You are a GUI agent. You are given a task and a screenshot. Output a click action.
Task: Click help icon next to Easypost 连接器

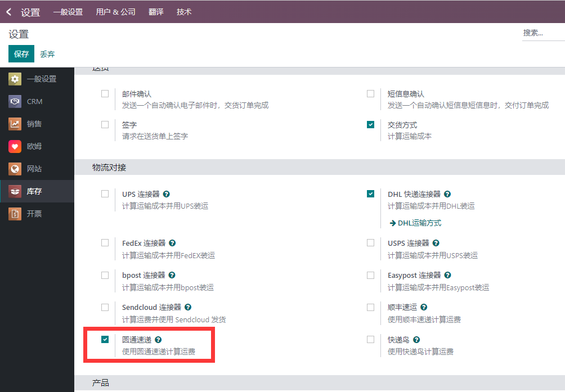(447, 276)
